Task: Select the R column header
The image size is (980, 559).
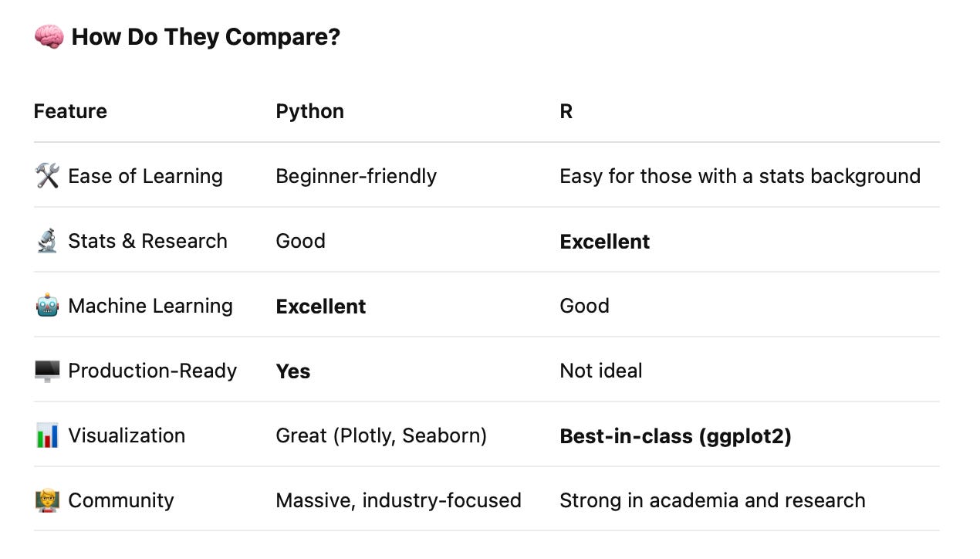Action: point(566,111)
